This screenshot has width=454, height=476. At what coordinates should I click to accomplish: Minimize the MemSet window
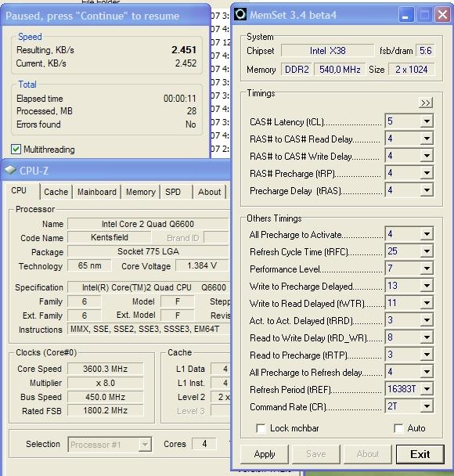406,15
